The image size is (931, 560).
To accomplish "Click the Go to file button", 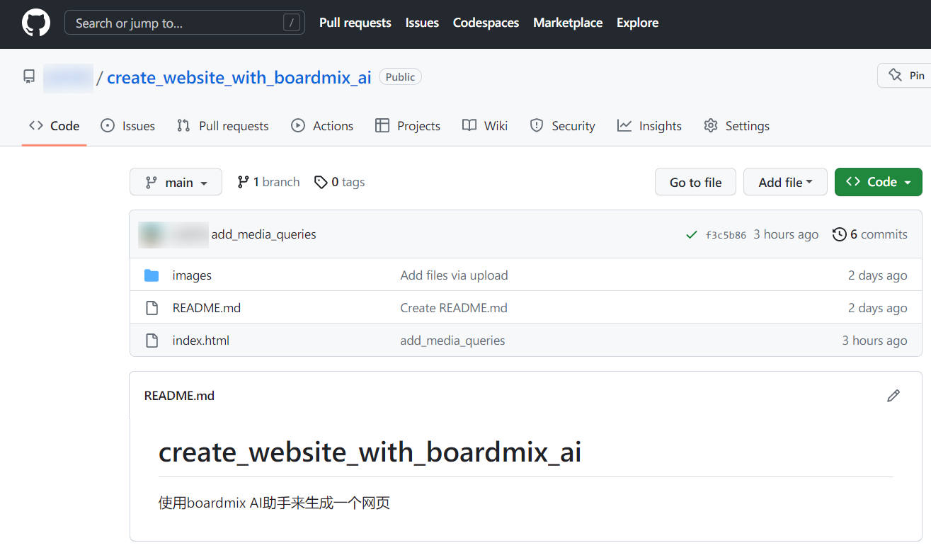I will click(x=695, y=182).
